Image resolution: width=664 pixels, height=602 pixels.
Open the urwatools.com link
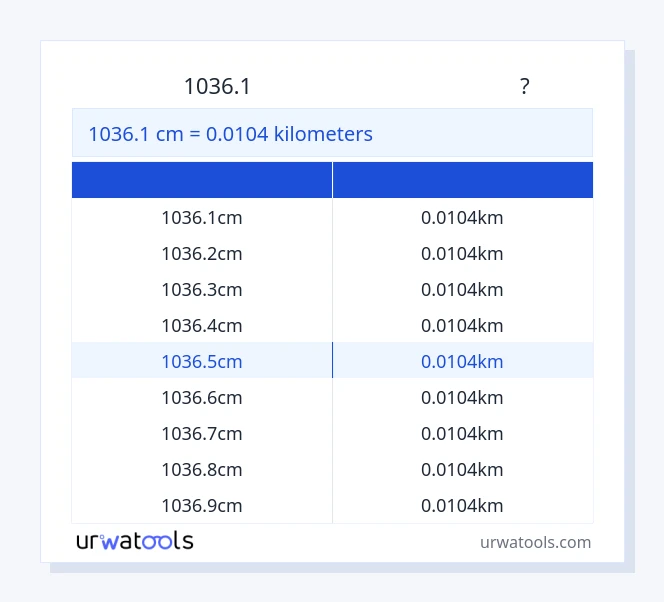pos(535,542)
